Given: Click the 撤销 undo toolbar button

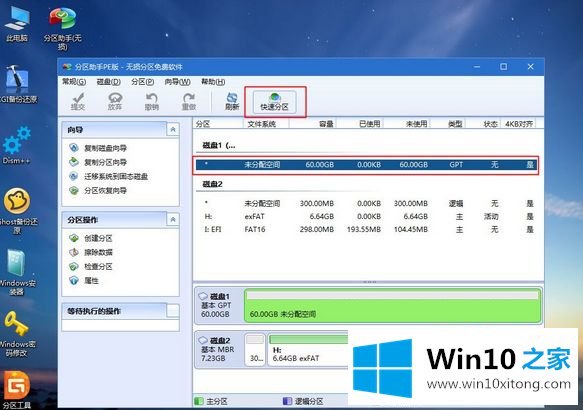Looking at the screenshot, I should (x=152, y=101).
